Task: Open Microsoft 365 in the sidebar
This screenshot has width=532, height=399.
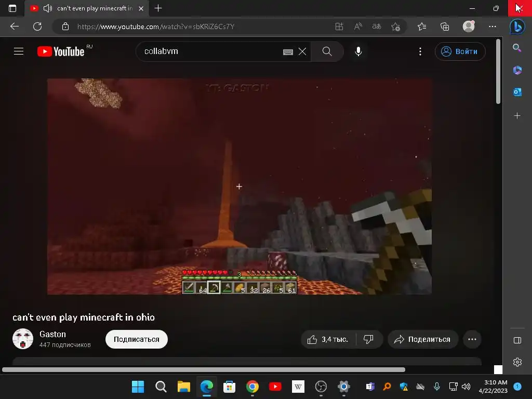Action: coord(517,70)
